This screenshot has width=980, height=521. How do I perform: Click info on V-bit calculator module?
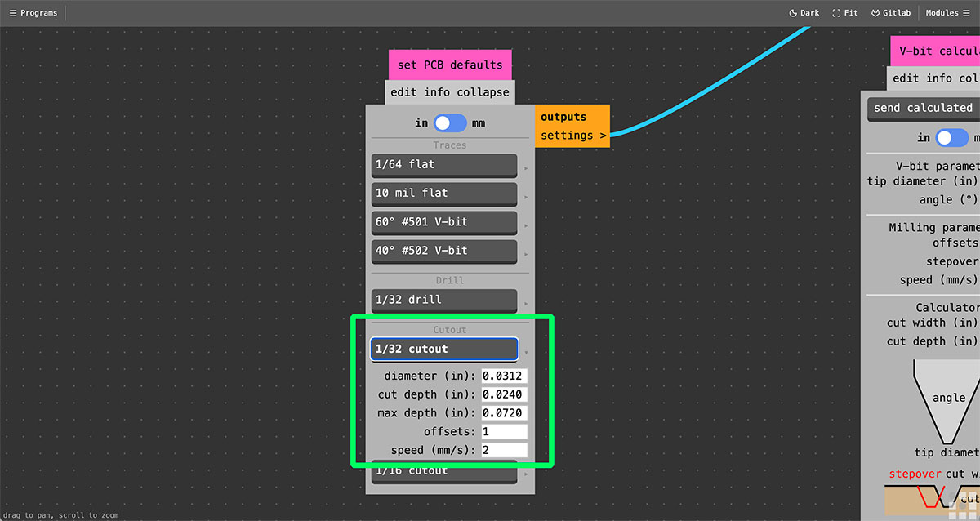tap(939, 78)
